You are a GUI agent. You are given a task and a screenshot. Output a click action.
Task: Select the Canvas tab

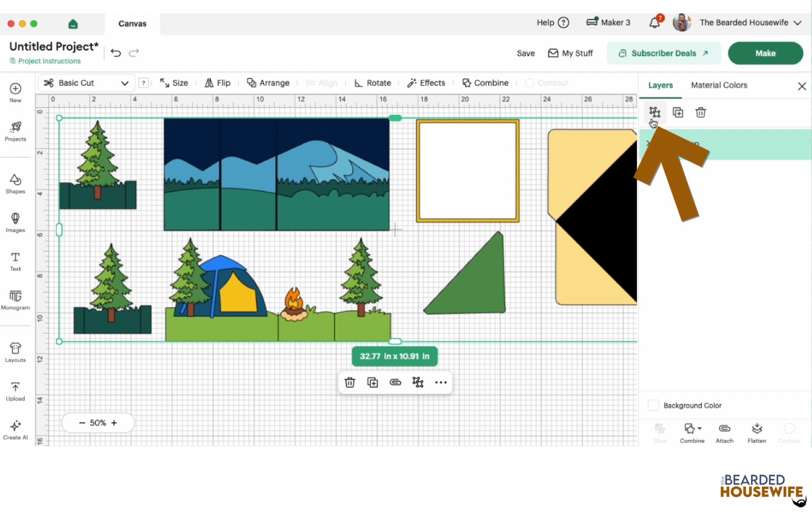point(132,24)
